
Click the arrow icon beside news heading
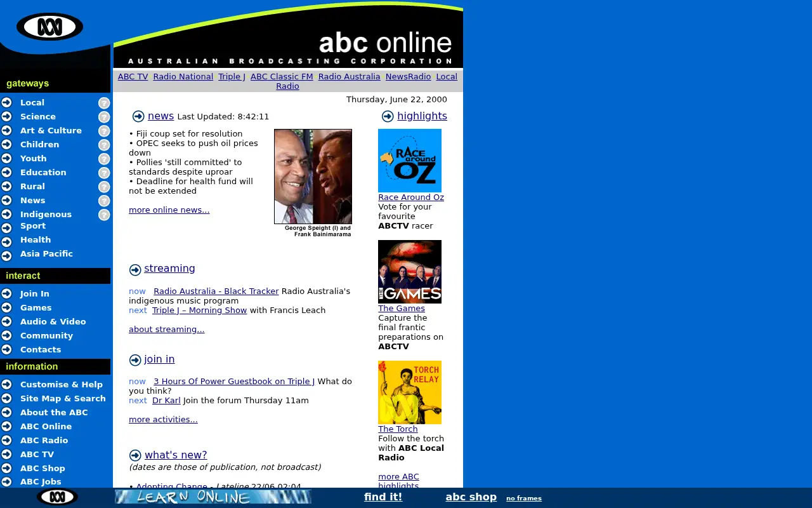point(138,116)
